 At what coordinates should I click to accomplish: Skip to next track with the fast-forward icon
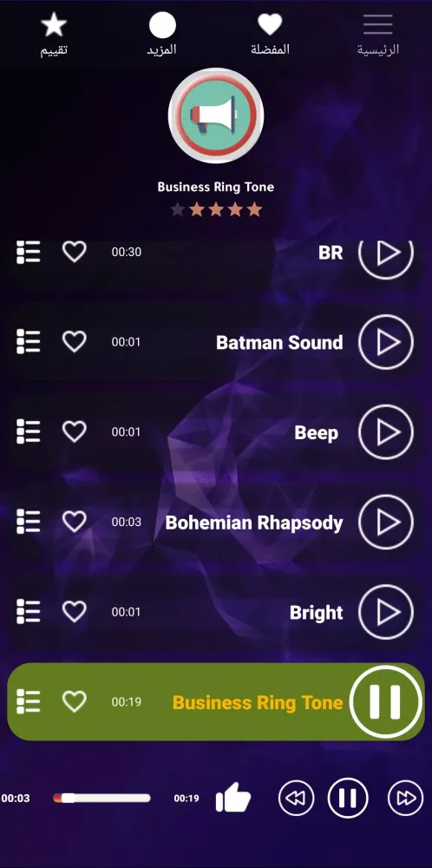pyautogui.click(x=405, y=798)
